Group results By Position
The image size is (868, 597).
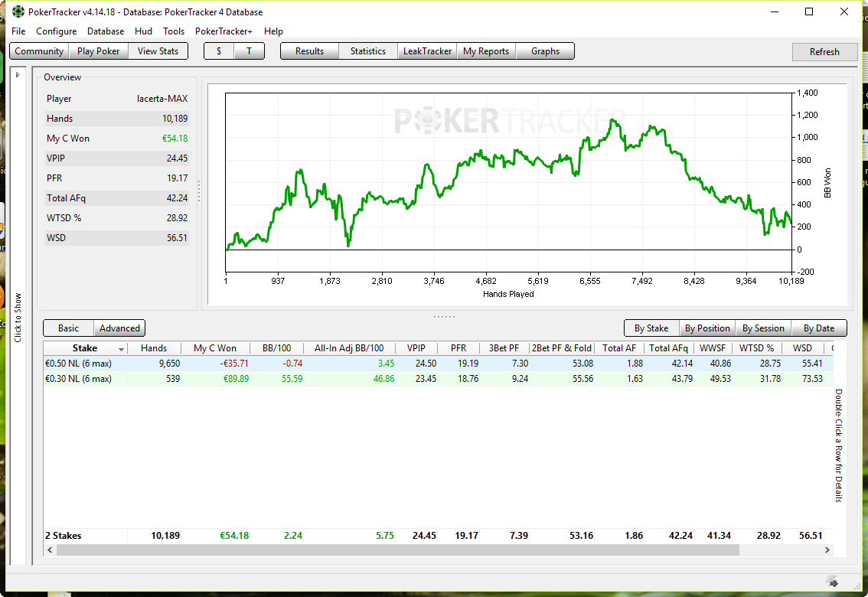(707, 328)
